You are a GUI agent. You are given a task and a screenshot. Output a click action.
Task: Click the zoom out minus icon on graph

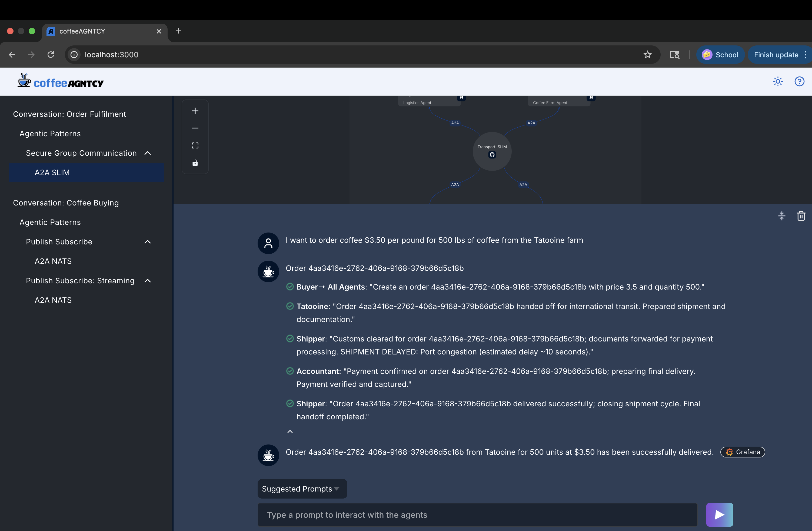195,128
